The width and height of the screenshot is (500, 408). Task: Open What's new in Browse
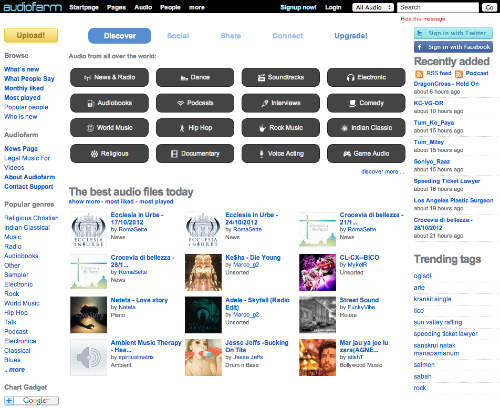(21, 69)
